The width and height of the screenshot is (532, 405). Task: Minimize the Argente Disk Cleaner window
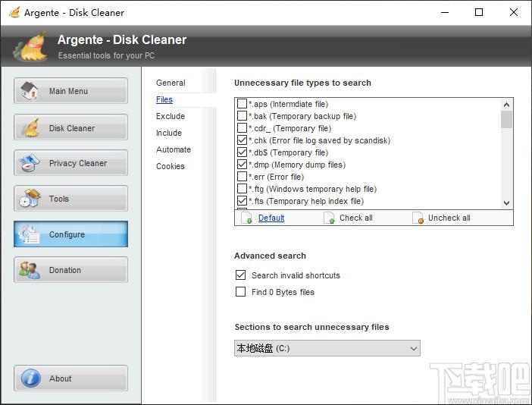click(445, 12)
